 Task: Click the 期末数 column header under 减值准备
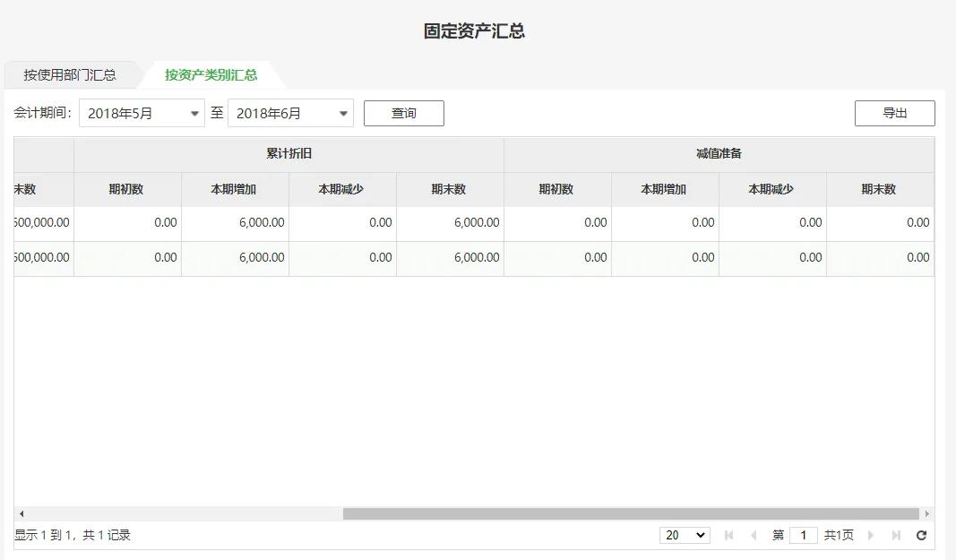882,189
